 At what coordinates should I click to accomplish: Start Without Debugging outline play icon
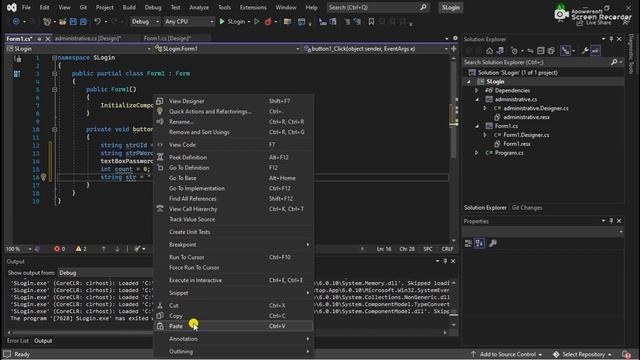(x=257, y=22)
